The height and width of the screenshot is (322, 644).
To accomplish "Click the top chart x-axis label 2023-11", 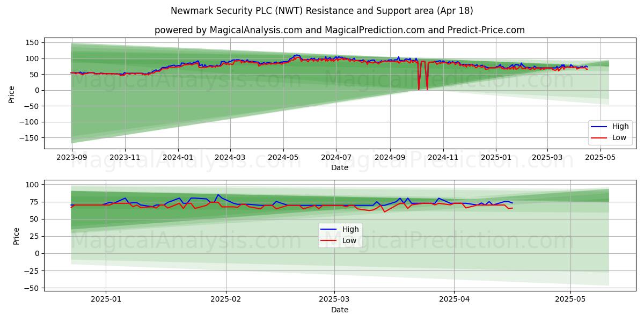I will coord(125,157).
